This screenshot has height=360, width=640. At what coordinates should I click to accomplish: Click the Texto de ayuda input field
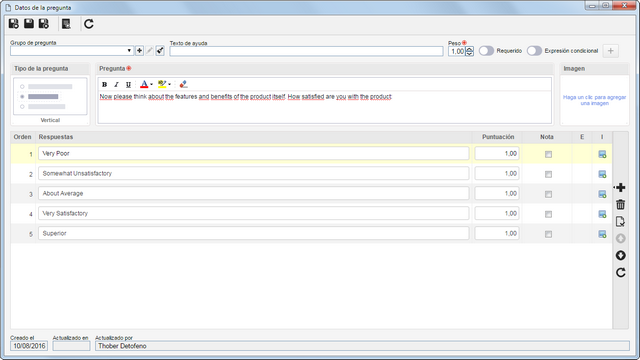pyautogui.click(x=306, y=51)
